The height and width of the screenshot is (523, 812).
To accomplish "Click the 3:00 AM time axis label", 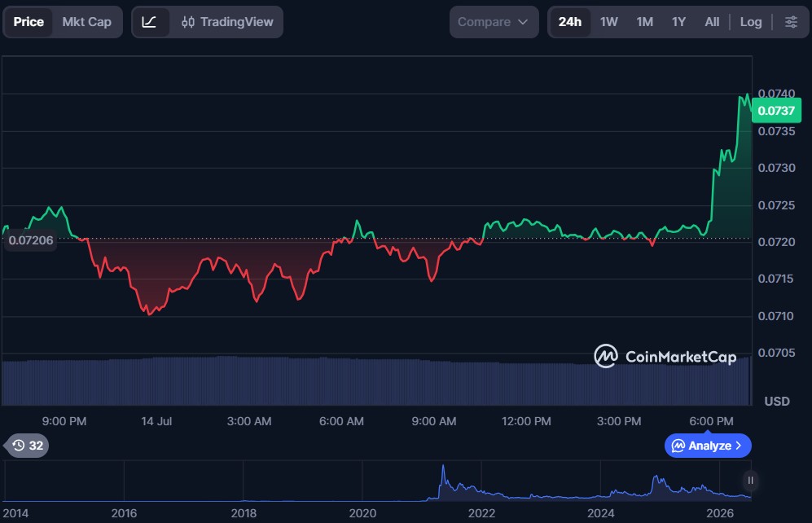I will point(249,421).
